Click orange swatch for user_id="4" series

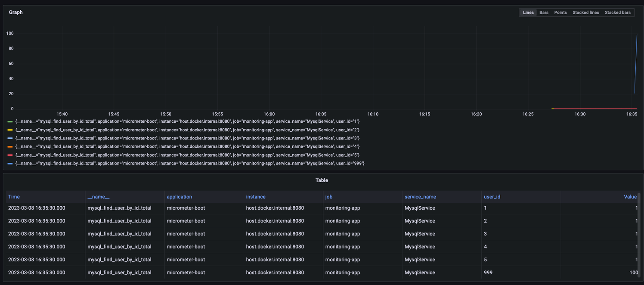click(10, 147)
